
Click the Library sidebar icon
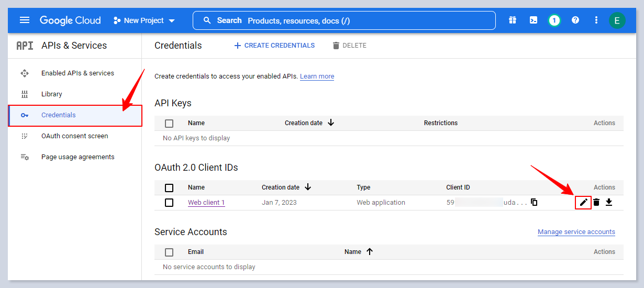click(x=25, y=94)
